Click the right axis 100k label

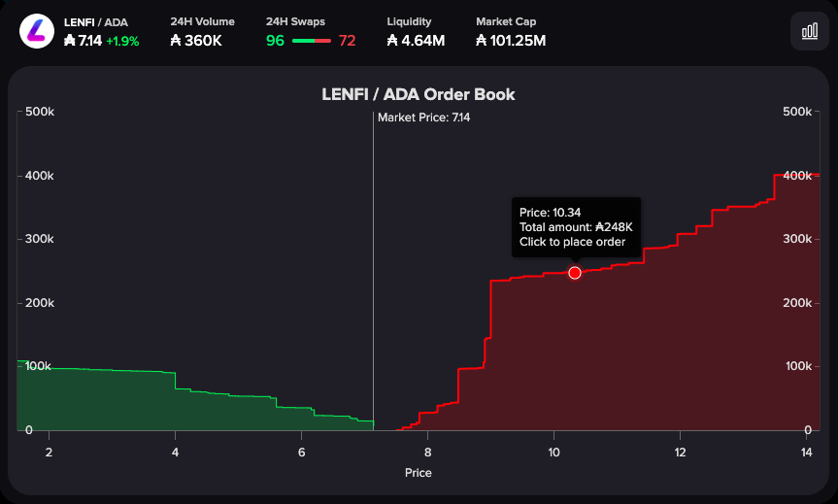coord(798,366)
